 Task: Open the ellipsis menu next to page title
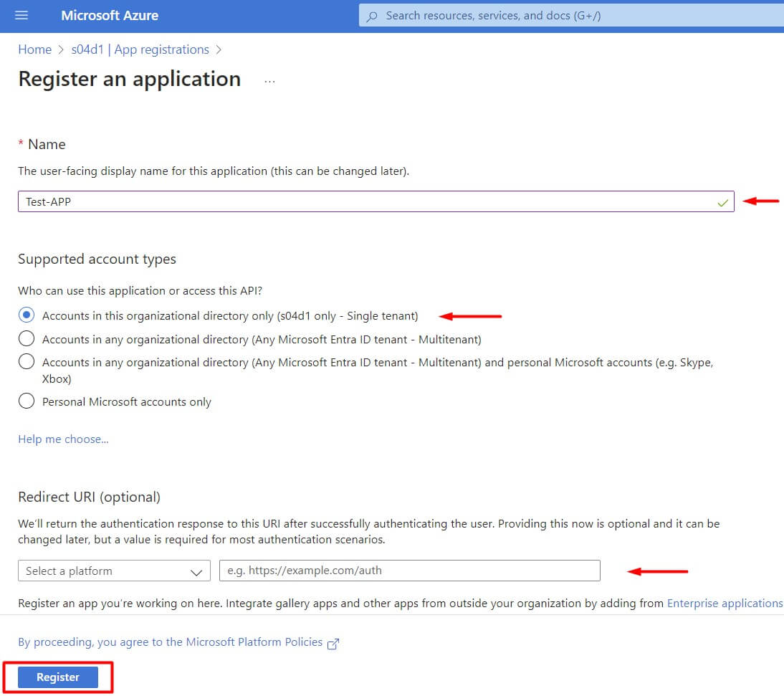click(269, 81)
